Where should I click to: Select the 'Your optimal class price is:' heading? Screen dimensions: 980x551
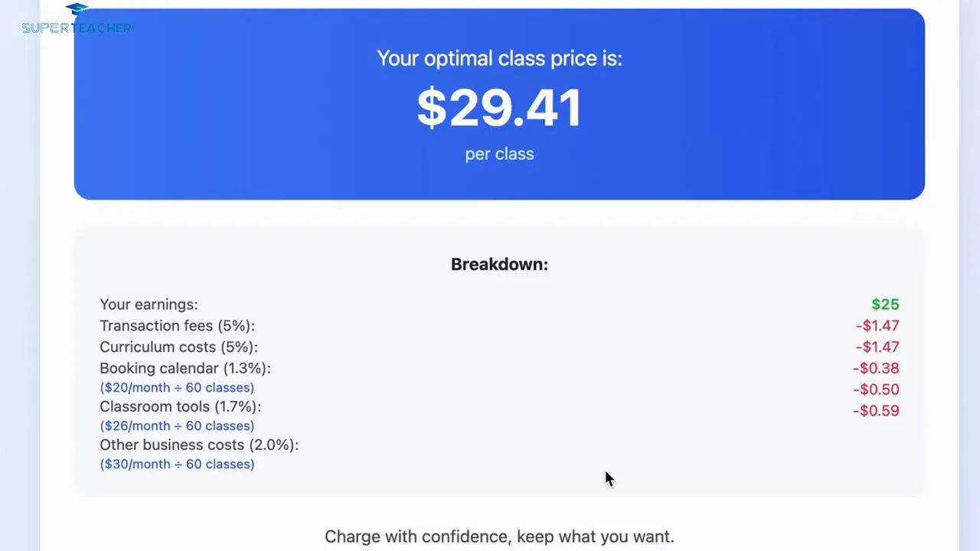point(499,58)
